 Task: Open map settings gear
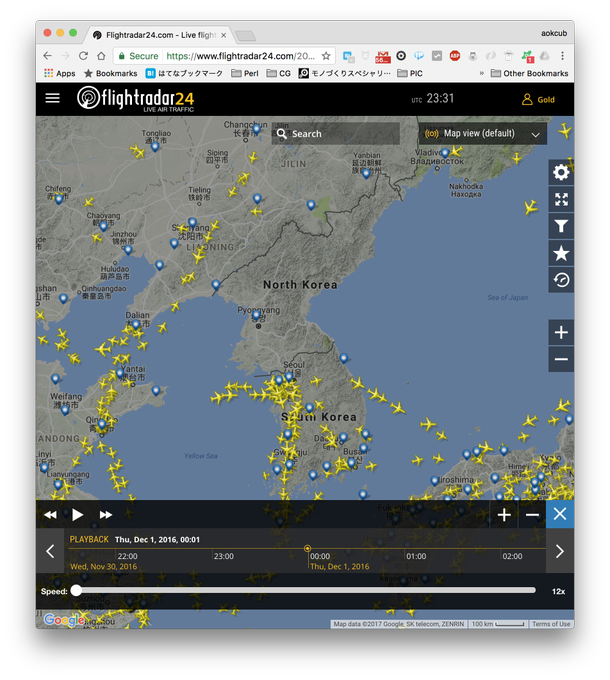tap(561, 172)
